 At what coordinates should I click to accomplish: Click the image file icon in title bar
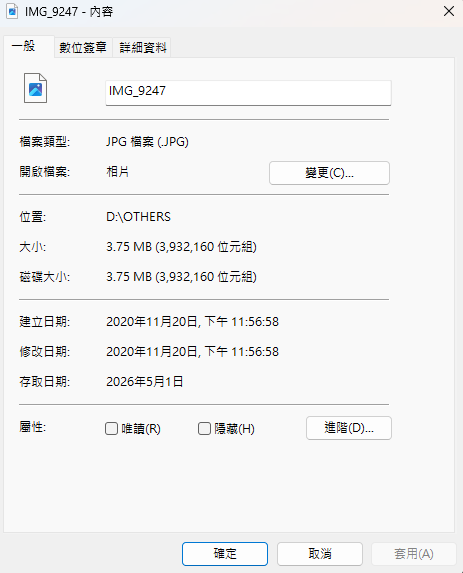coord(12,11)
